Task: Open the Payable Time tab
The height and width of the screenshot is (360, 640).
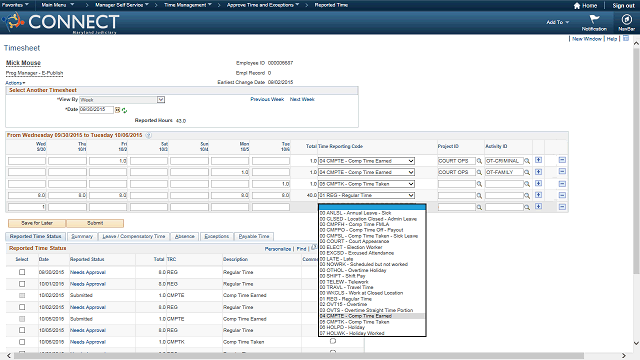Action: (x=254, y=236)
